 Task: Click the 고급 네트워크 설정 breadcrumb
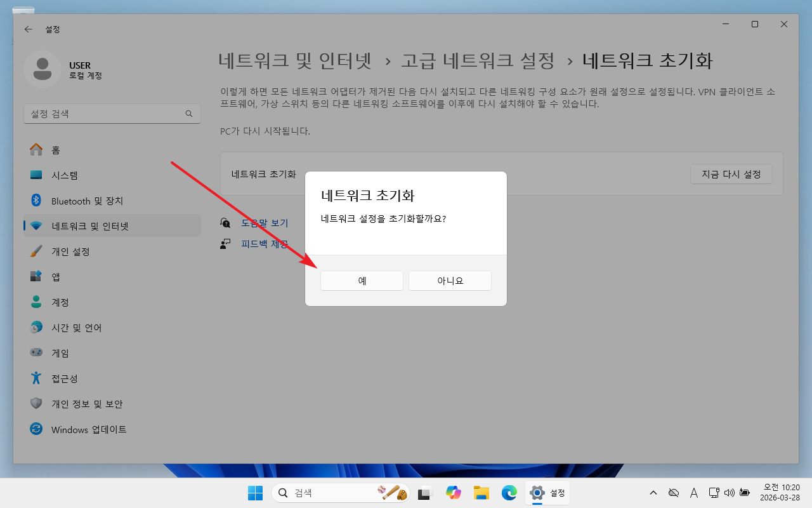pyautogui.click(x=478, y=61)
